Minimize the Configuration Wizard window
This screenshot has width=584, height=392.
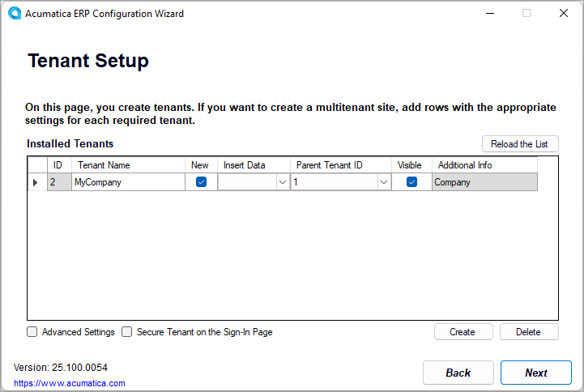tap(490, 14)
